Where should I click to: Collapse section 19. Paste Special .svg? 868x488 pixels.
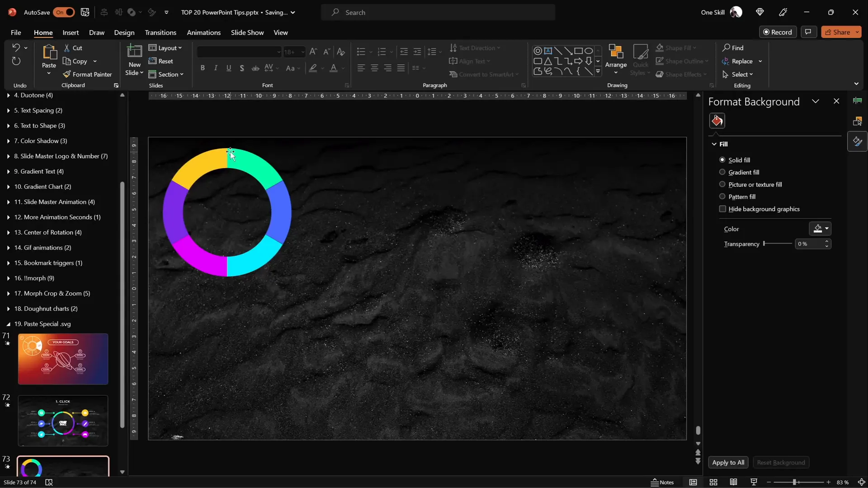point(8,324)
